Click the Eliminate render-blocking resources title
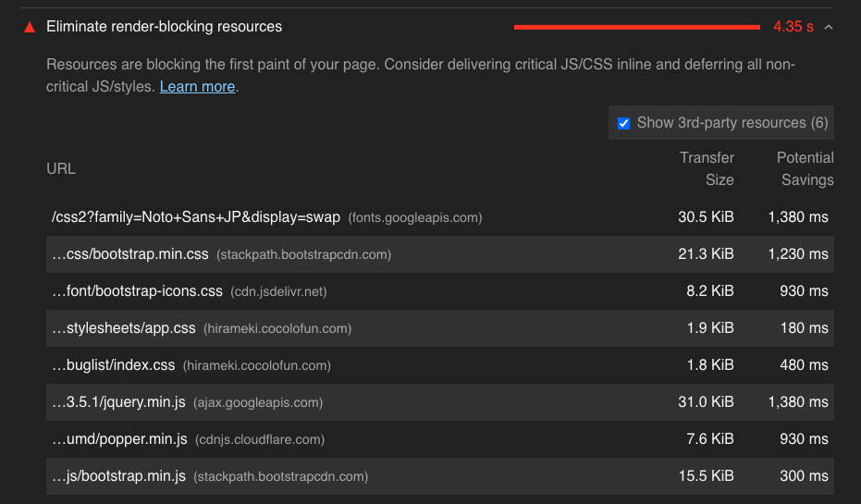Image resolution: width=861 pixels, height=504 pixels. pyautogui.click(x=165, y=26)
